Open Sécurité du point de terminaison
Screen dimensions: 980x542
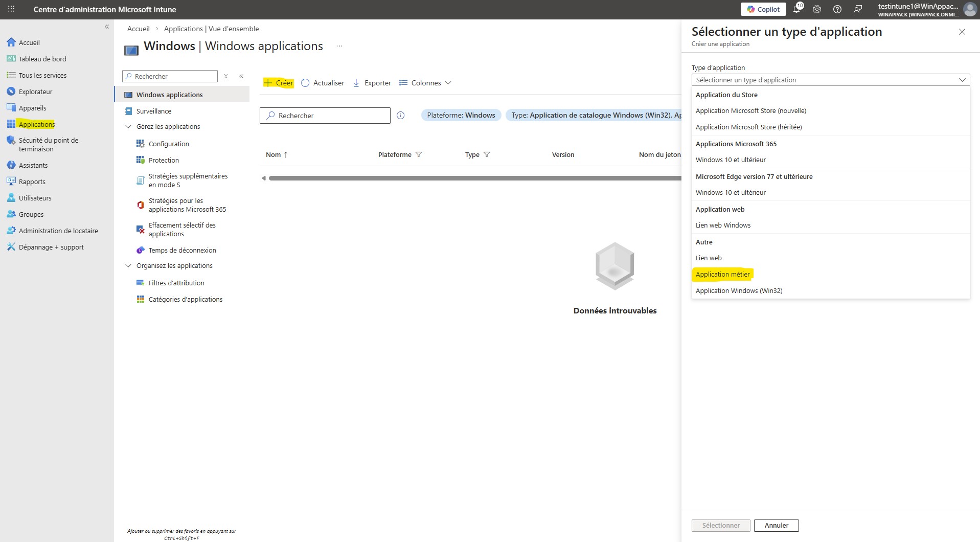tap(47, 145)
